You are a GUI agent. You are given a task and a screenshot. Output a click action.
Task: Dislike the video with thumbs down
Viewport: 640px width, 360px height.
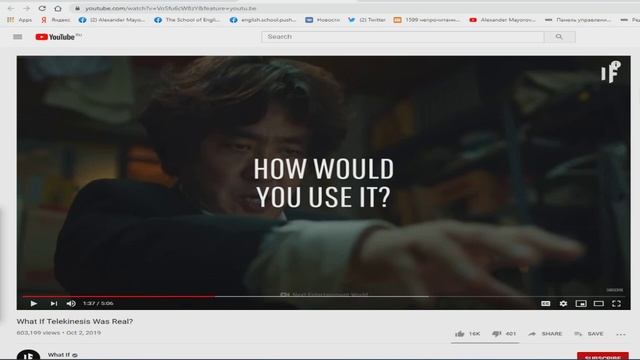[x=496, y=334]
